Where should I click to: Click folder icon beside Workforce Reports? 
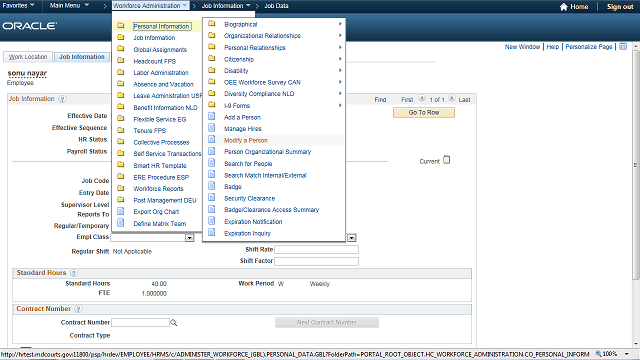point(121,188)
